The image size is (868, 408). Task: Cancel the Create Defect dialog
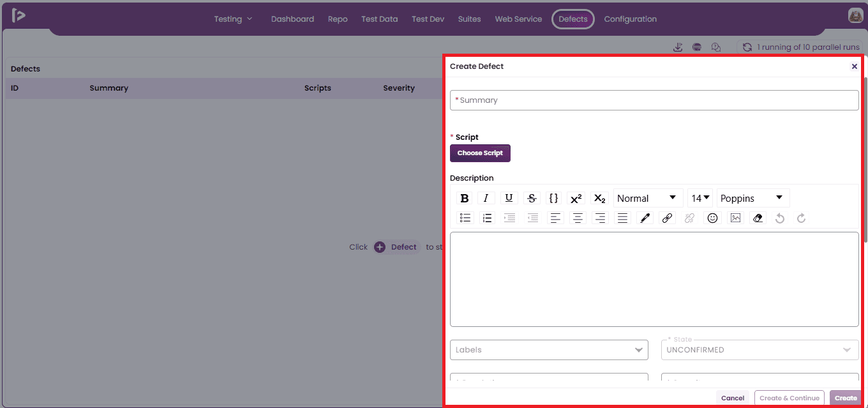pos(733,398)
